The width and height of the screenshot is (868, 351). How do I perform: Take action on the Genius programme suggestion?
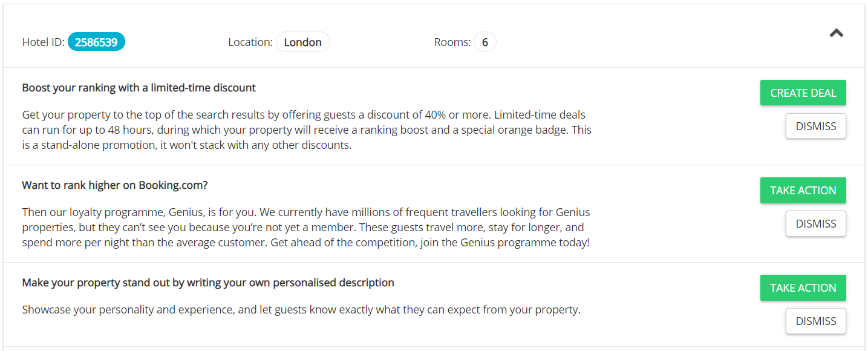pyautogui.click(x=803, y=191)
